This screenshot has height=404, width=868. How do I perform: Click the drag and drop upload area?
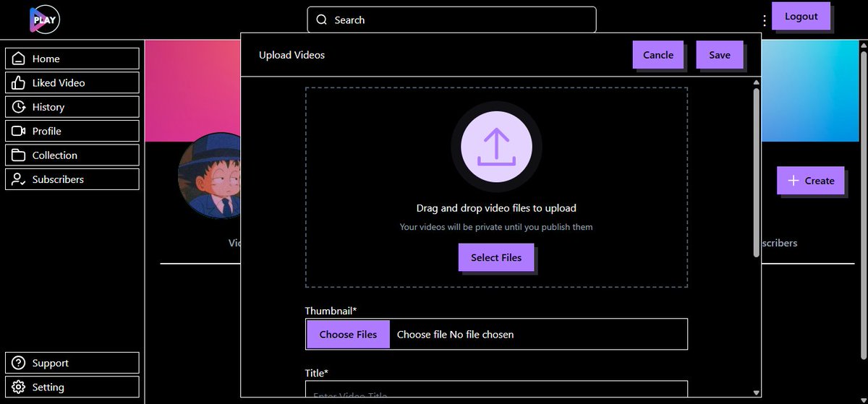click(x=496, y=187)
